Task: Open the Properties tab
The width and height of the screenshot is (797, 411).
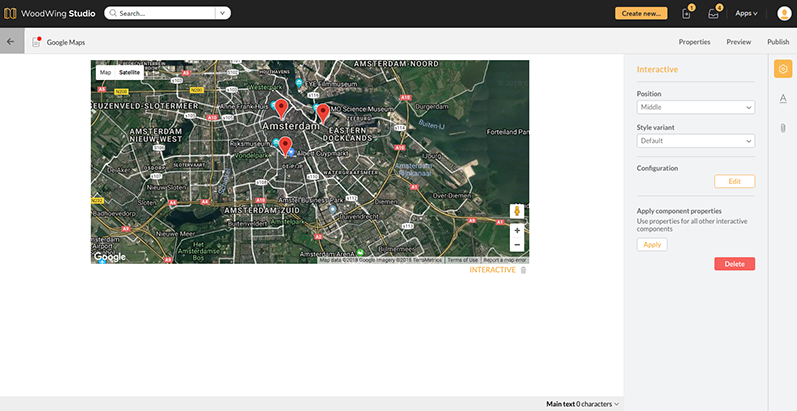Action: pos(694,42)
